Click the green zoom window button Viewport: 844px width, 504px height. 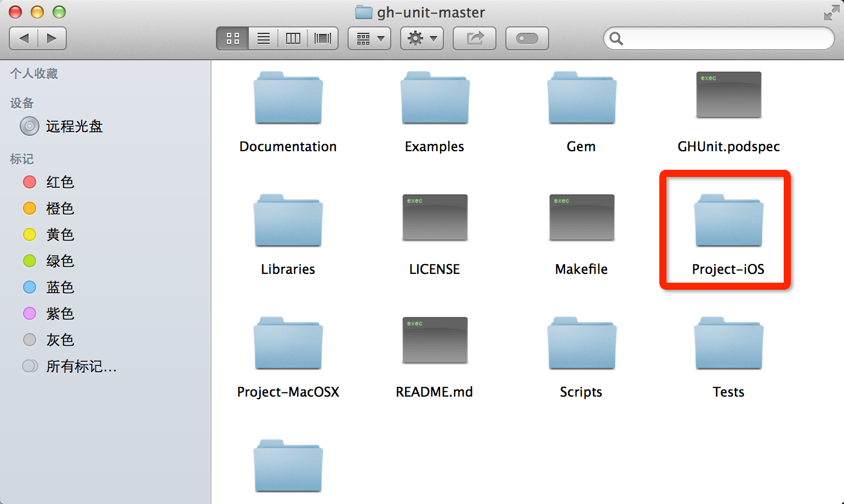[x=59, y=12]
